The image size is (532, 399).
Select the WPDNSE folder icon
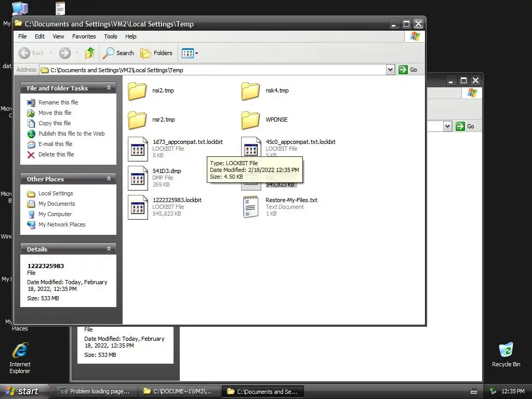point(251,120)
